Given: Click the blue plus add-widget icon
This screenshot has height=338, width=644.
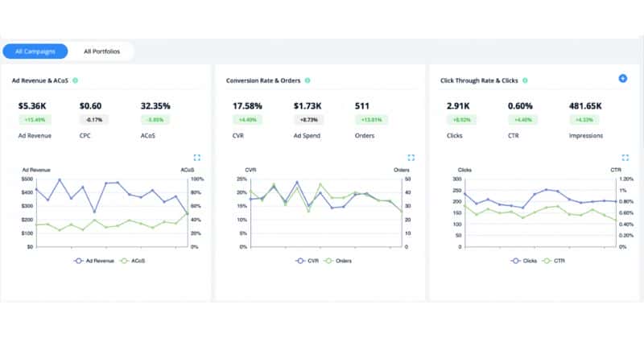Looking at the screenshot, I should pyautogui.click(x=622, y=78).
